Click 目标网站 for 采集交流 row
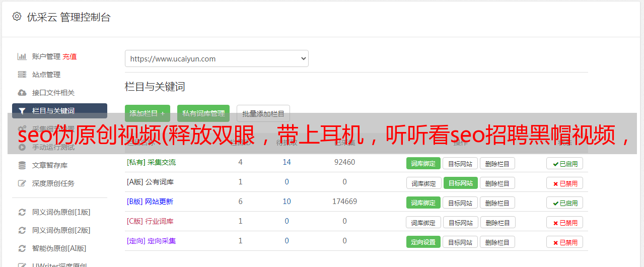 point(460,163)
